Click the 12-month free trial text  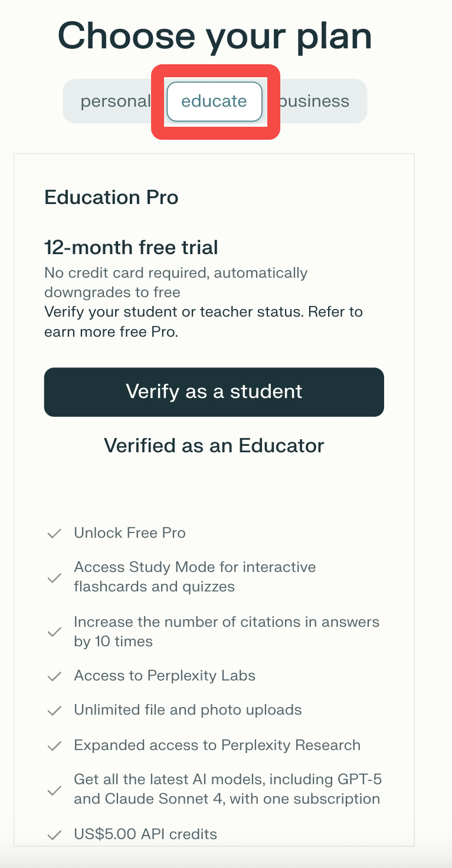click(131, 248)
